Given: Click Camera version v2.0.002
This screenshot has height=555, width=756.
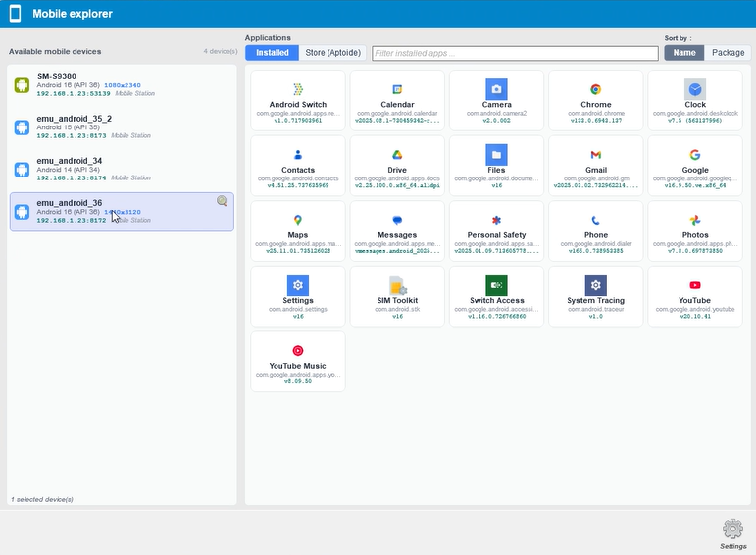Looking at the screenshot, I should (496, 120).
